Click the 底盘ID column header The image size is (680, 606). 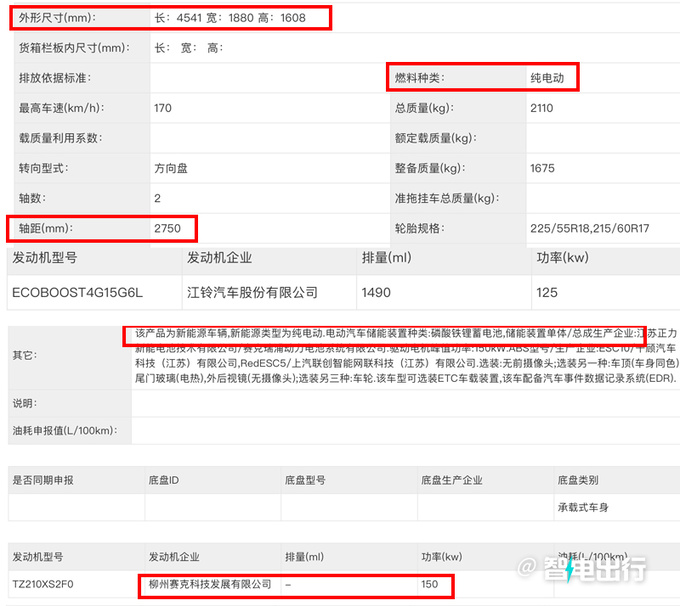163,480
